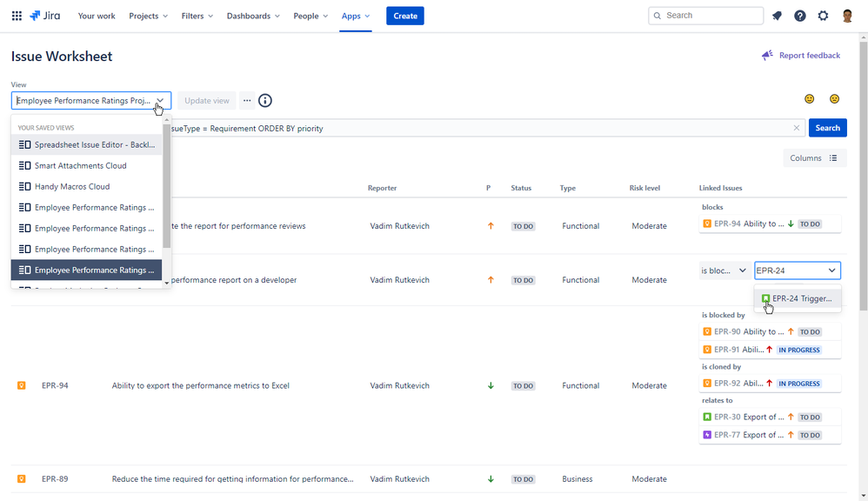Click the EPR-92 linked issue icon

click(x=707, y=383)
